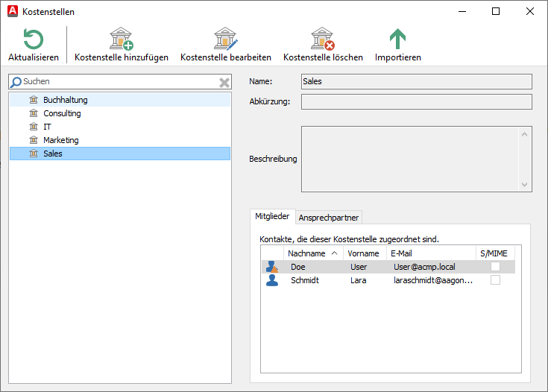548x392 pixels.
Task: Click Kostenstelle löschen delete icon
Action: 323,39
